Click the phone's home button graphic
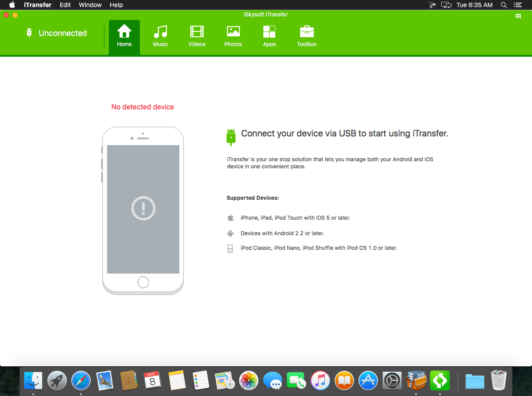Image resolution: width=532 pixels, height=396 pixels. tap(143, 282)
